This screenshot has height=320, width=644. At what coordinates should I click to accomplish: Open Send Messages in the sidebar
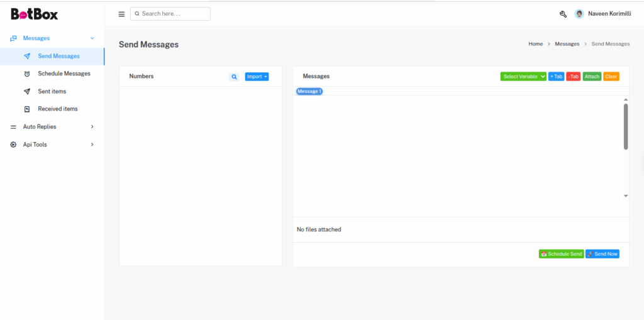[58, 56]
